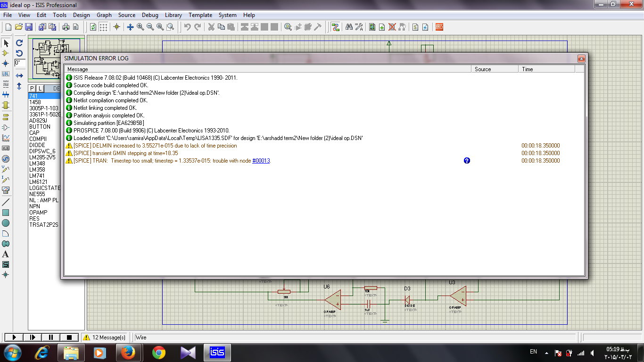Select OPAMP in the device list
This screenshot has height=362, width=644.
(39, 213)
